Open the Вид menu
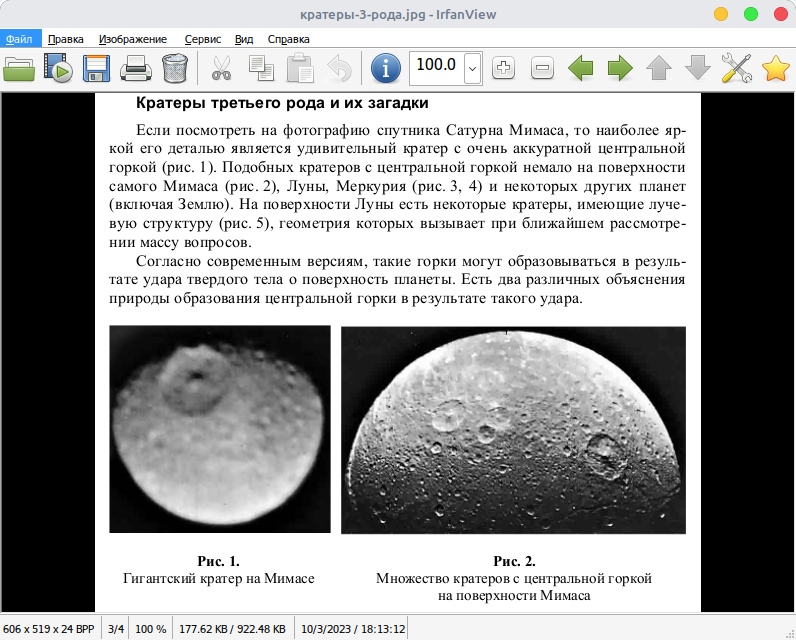This screenshot has height=640, width=796. 244,39
